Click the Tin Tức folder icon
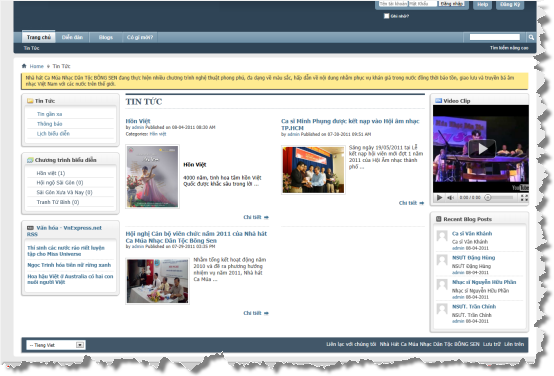The height and width of the screenshot is (376, 554). tap(30, 101)
